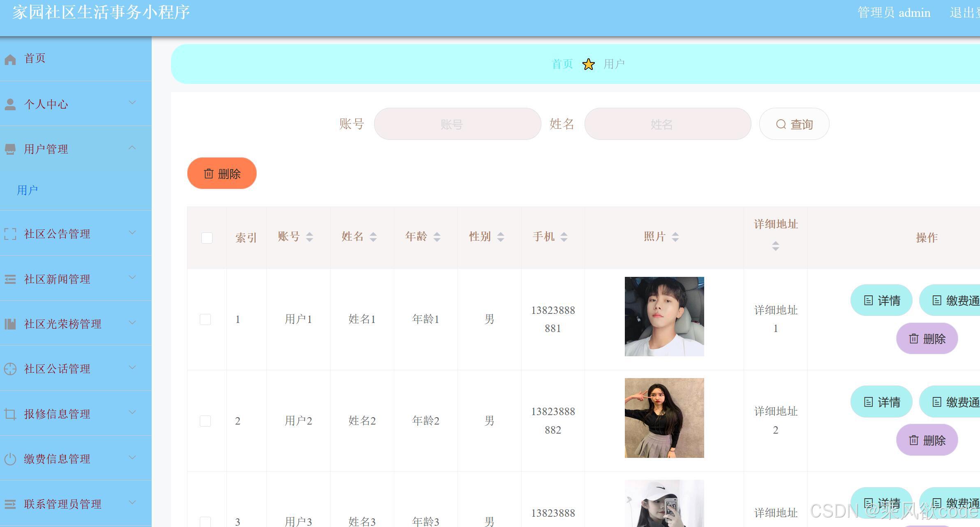Image resolution: width=980 pixels, height=527 pixels.
Task: Click the store icon beside 用户管理
Action: click(10, 149)
